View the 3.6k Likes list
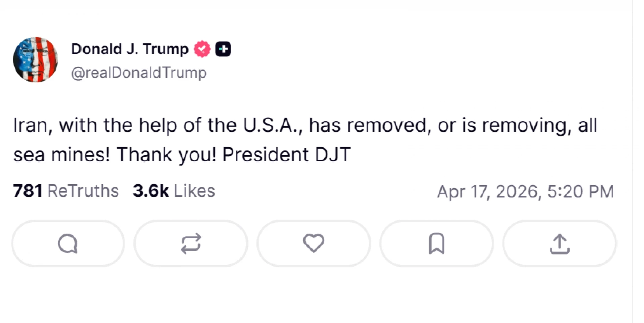Screen dimensions: 644x323 pos(173,191)
